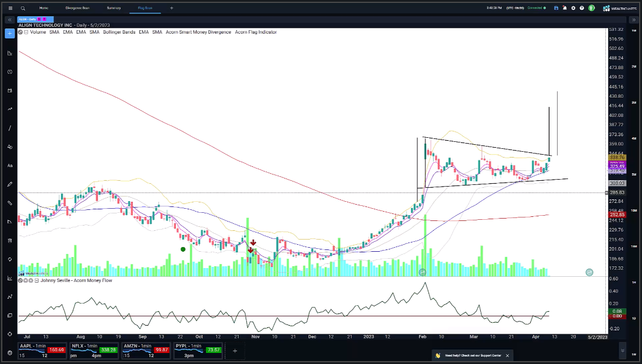Open the PYPL 1min mini chart

(x=198, y=351)
